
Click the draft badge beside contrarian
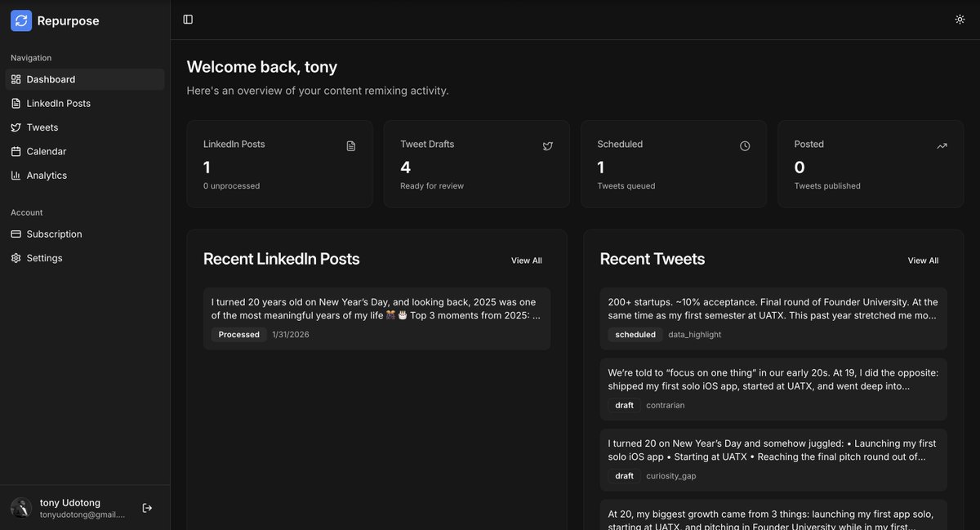[625, 405]
